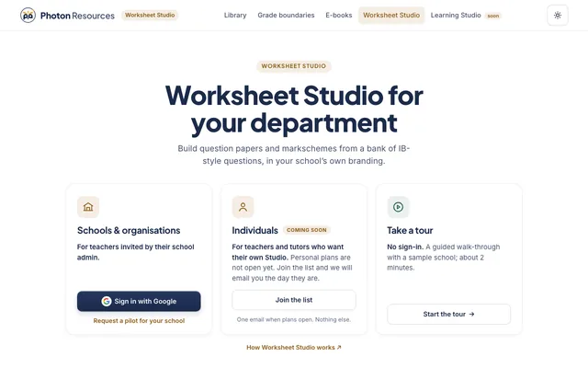Click the Photon Resources brand name

(77, 16)
